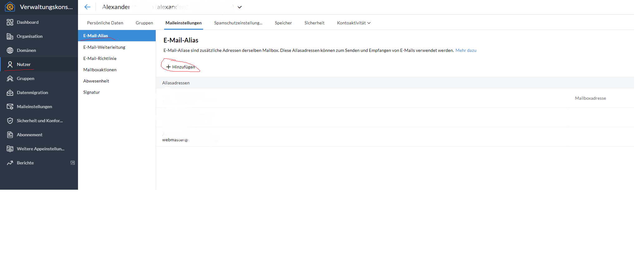Open Datenmigration in the sidebar

[x=39, y=92]
